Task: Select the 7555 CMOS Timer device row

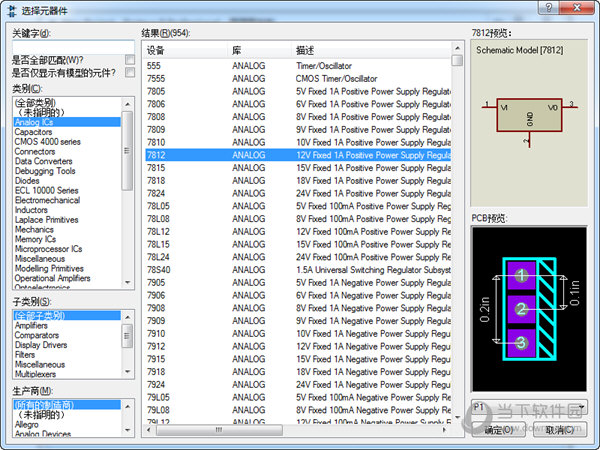Action: click(x=298, y=78)
